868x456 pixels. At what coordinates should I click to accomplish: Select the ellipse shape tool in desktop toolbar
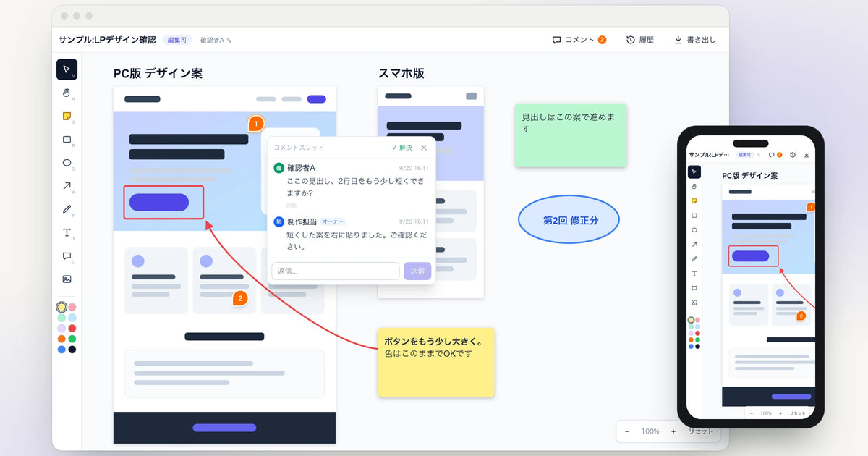pyautogui.click(x=67, y=163)
